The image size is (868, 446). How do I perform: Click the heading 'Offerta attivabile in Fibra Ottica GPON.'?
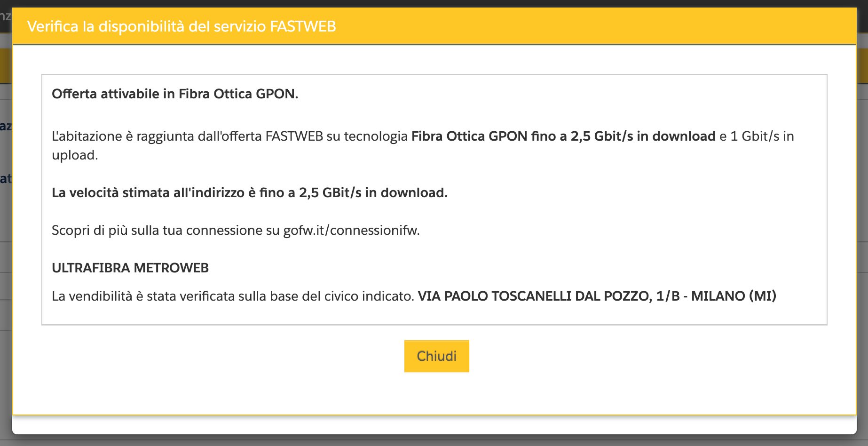(175, 94)
